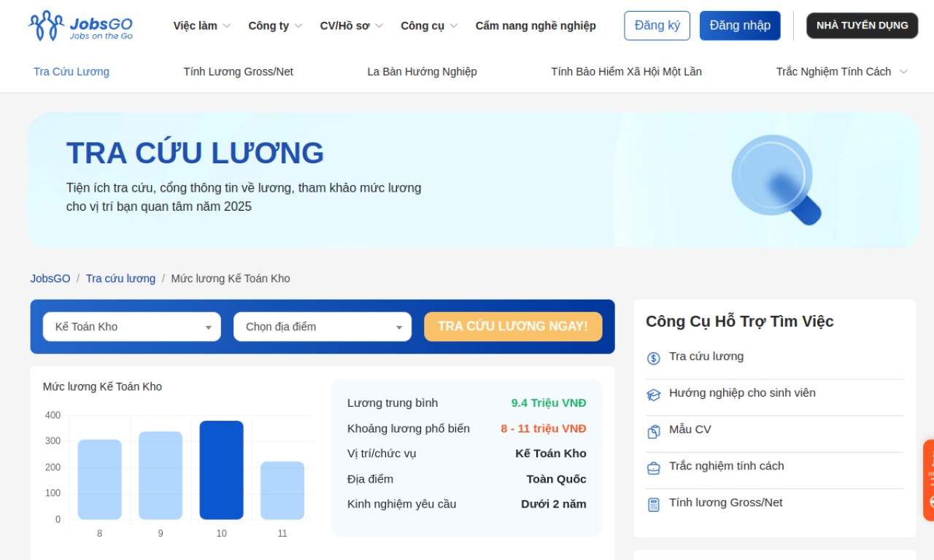The height and width of the screenshot is (560, 934).
Task: Click the magnifying glass banner illustration
Action: (x=776, y=179)
